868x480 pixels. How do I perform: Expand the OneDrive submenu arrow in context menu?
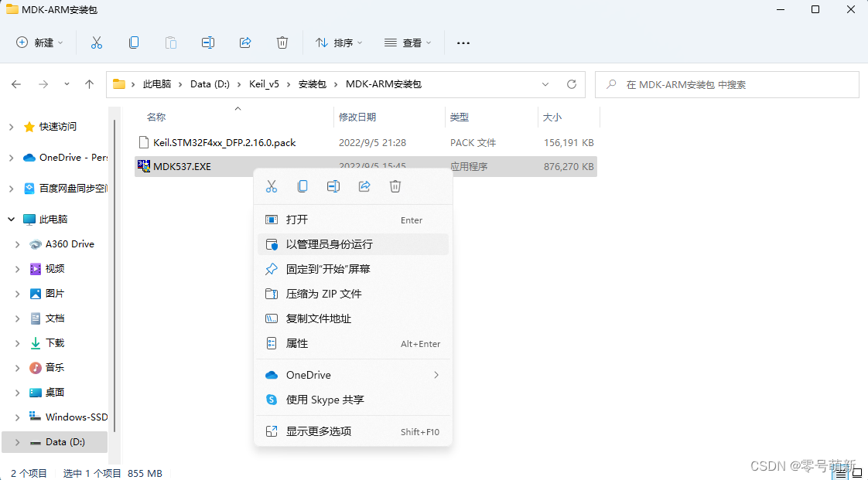click(436, 375)
